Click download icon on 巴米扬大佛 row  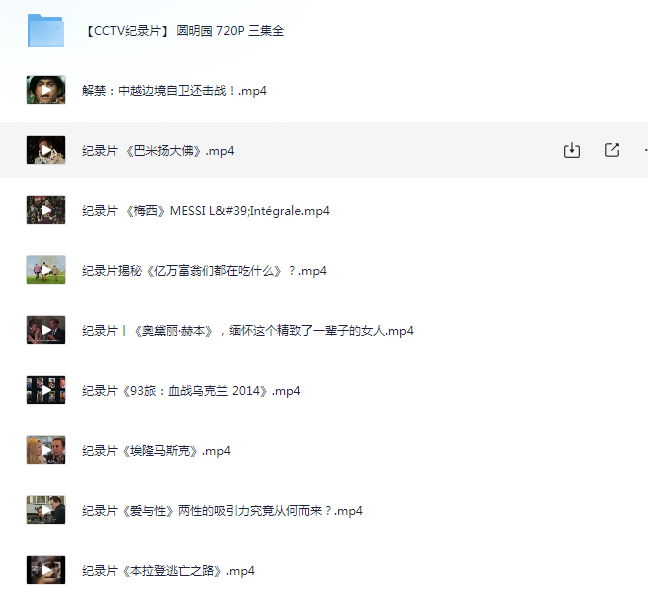pos(572,150)
